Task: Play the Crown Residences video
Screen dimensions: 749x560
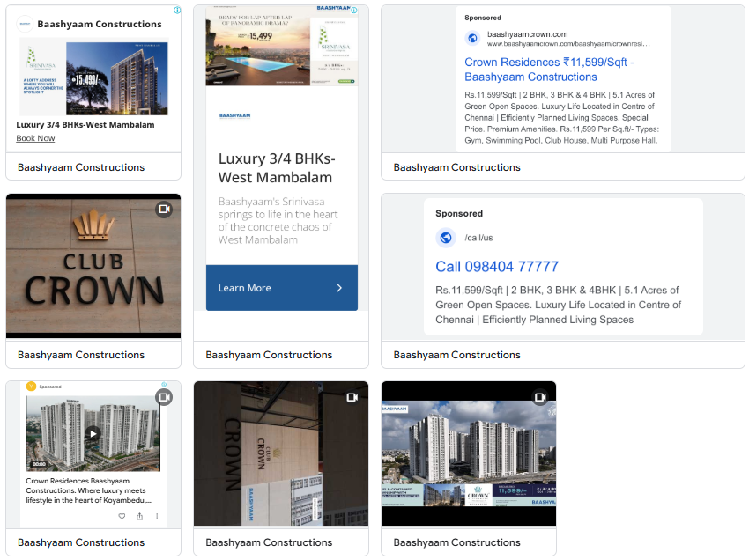Action: coord(93,433)
